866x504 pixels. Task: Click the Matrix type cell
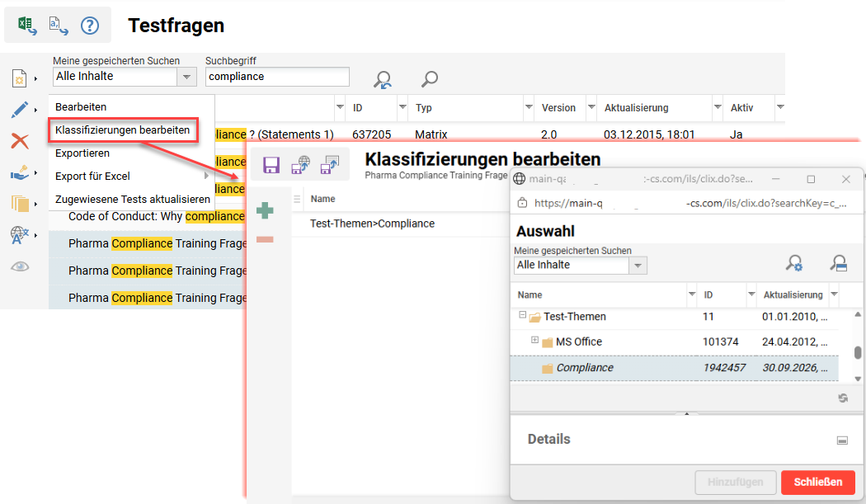pos(431,134)
